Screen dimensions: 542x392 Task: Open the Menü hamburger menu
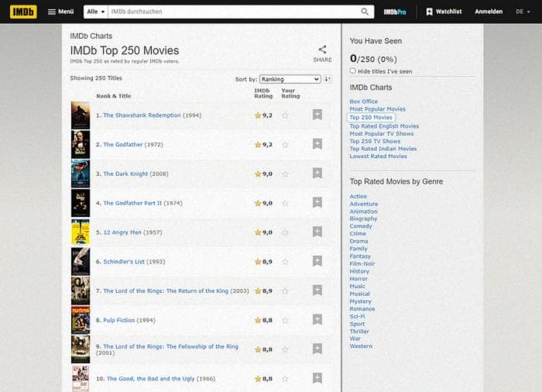tap(60, 12)
